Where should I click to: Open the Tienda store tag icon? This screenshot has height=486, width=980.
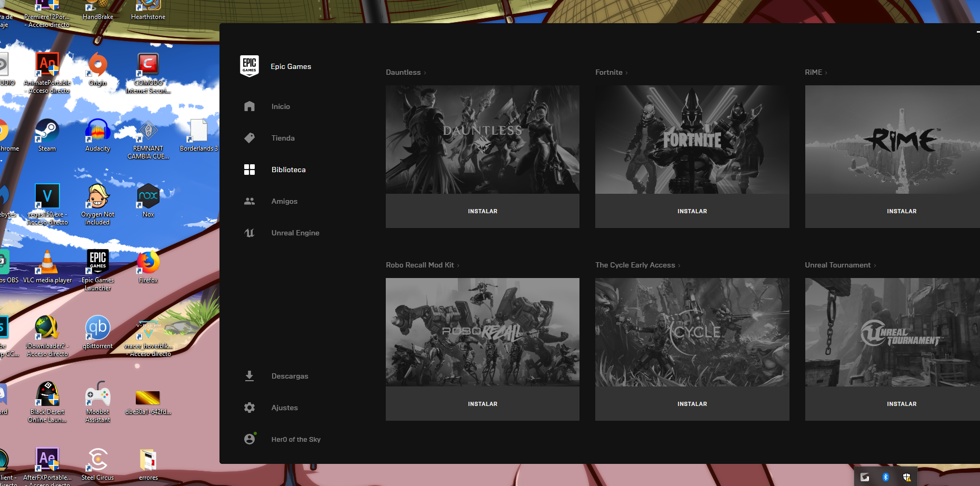tap(249, 138)
